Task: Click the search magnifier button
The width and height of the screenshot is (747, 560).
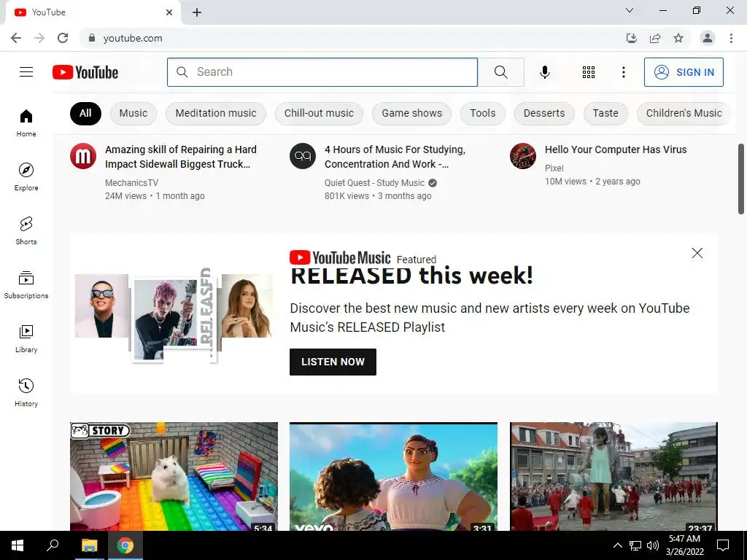Action: tap(500, 72)
